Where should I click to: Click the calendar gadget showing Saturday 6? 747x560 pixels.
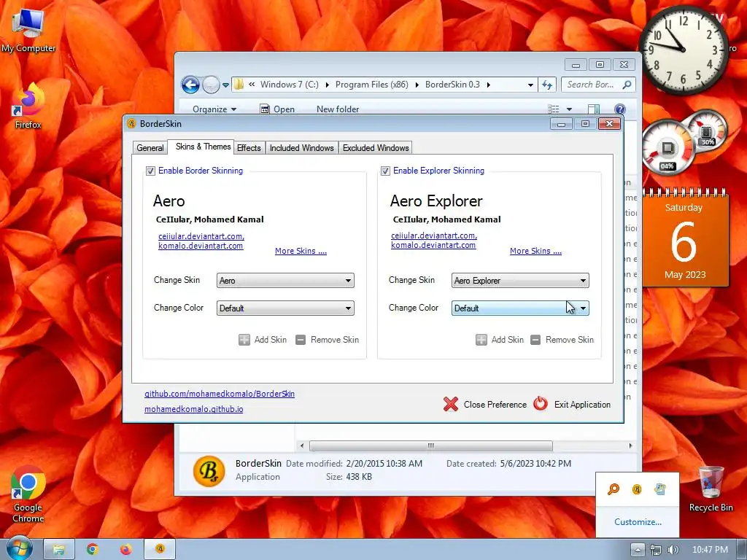click(x=685, y=237)
